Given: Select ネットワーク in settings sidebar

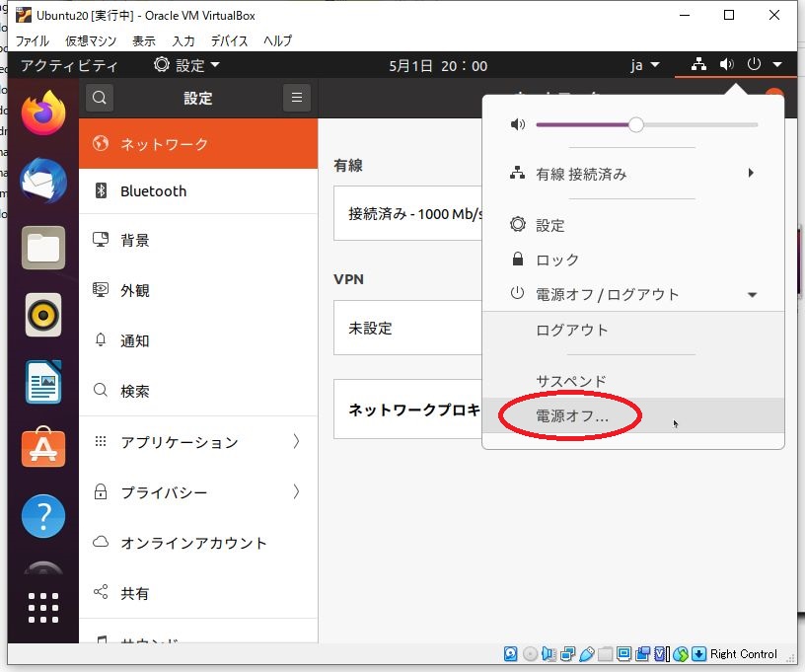Looking at the screenshot, I should tap(198, 144).
